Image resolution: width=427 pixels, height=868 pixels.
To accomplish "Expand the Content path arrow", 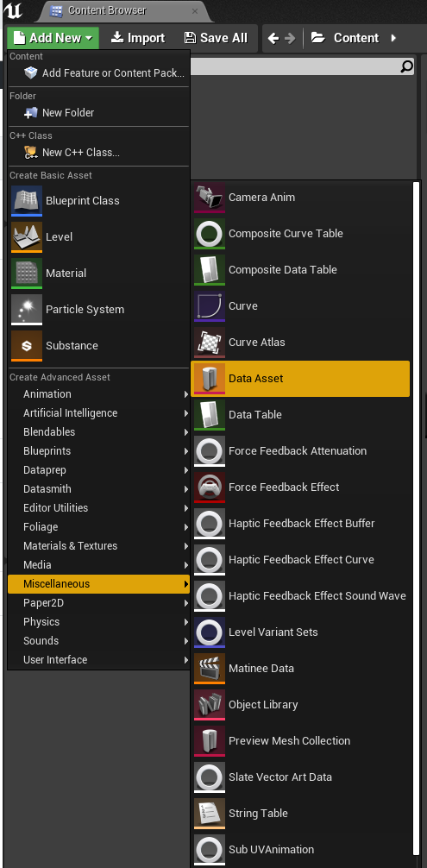I will 394,38.
